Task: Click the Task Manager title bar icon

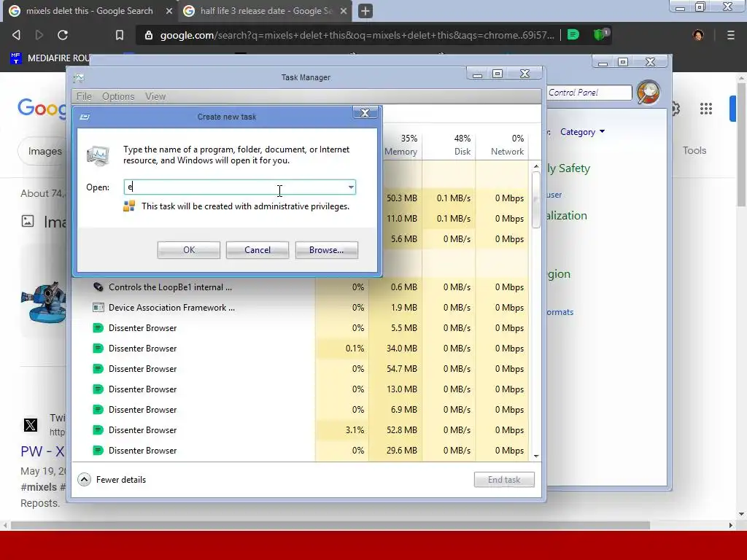Action: tap(79, 77)
